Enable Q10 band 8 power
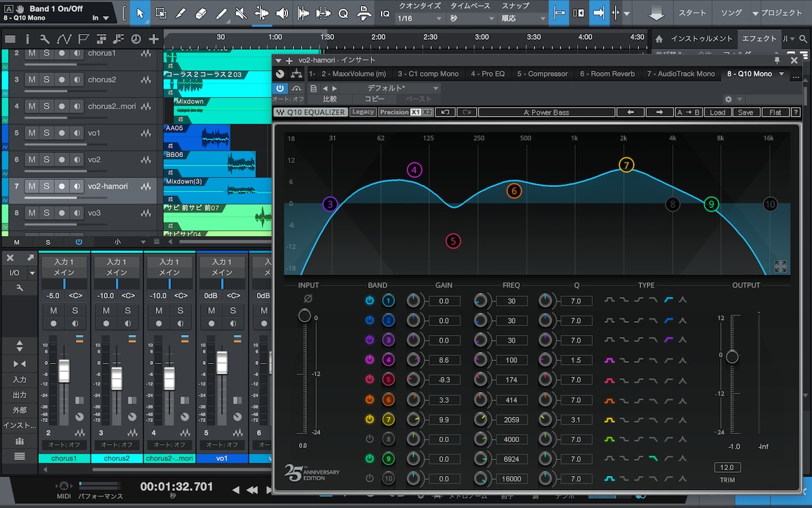Image resolution: width=812 pixels, height=508 pixels. tap(369, 439)
